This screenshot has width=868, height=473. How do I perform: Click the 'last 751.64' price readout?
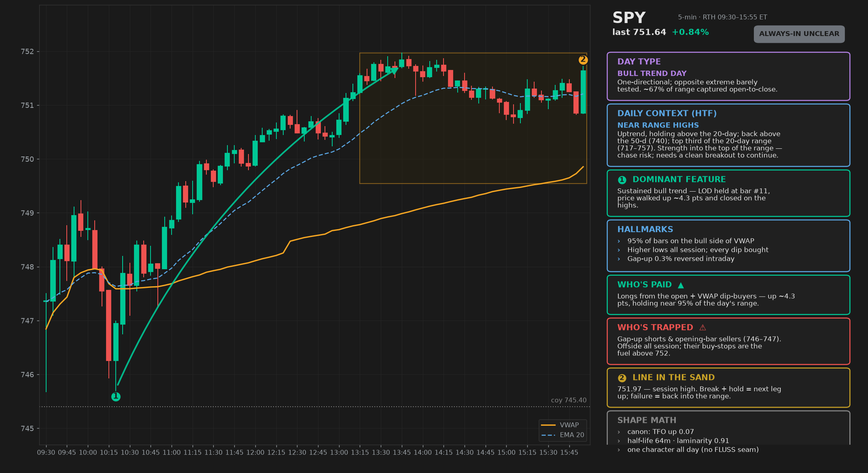coord(639,32)
